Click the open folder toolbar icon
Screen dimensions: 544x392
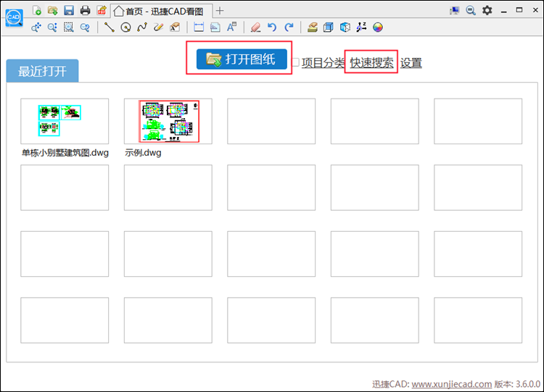53,10
